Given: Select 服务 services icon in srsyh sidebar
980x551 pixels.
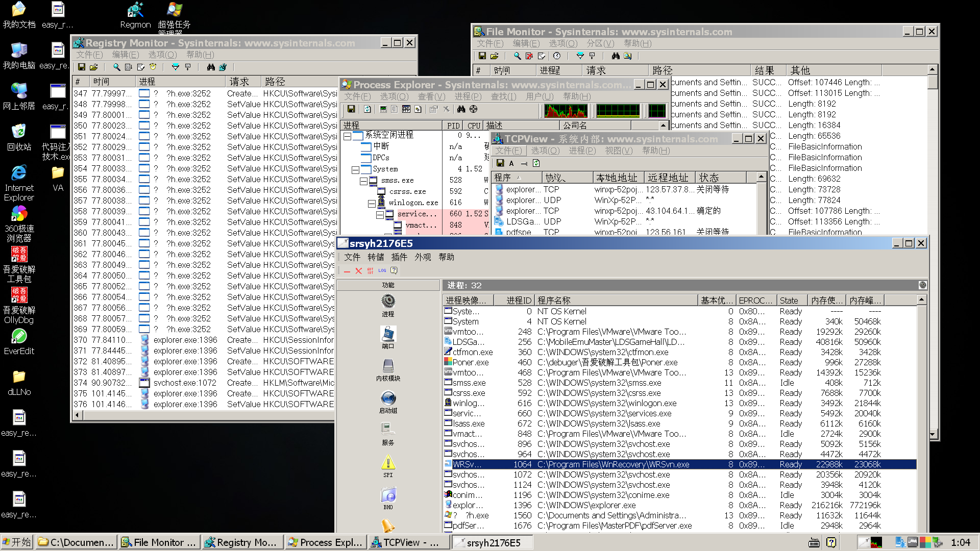Looking at the screenshot, I should (388, 430).
